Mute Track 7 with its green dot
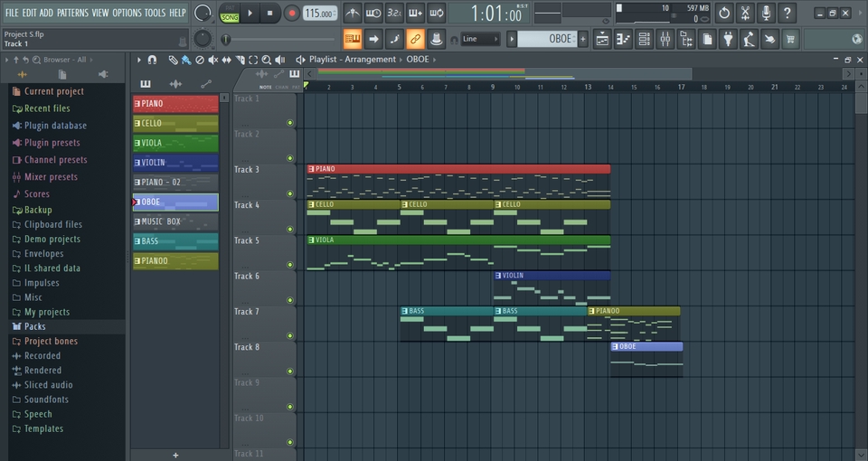Screen dimensions: 868x461 tap(289, 335)
